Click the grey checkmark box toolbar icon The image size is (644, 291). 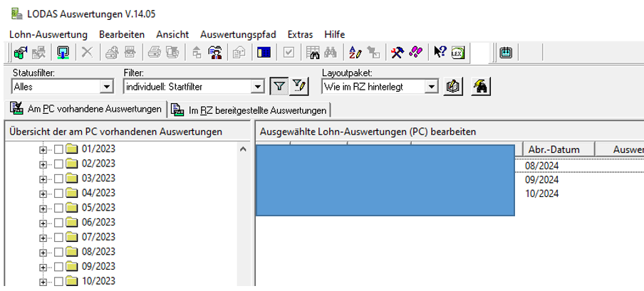[289, 53]
